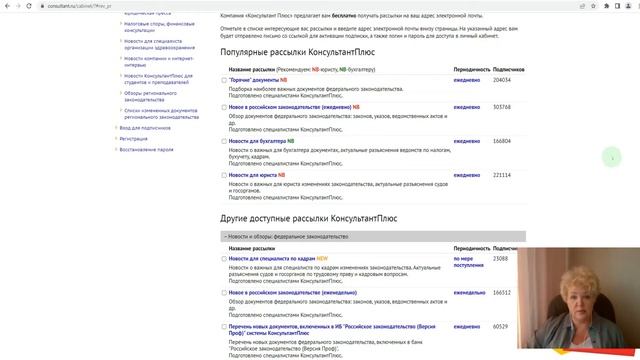Image resolution: width=640 pixels, height=360 pixels.
Task: Click ежедневно for Новости для бухгалтера row
Action: (467, 141)
